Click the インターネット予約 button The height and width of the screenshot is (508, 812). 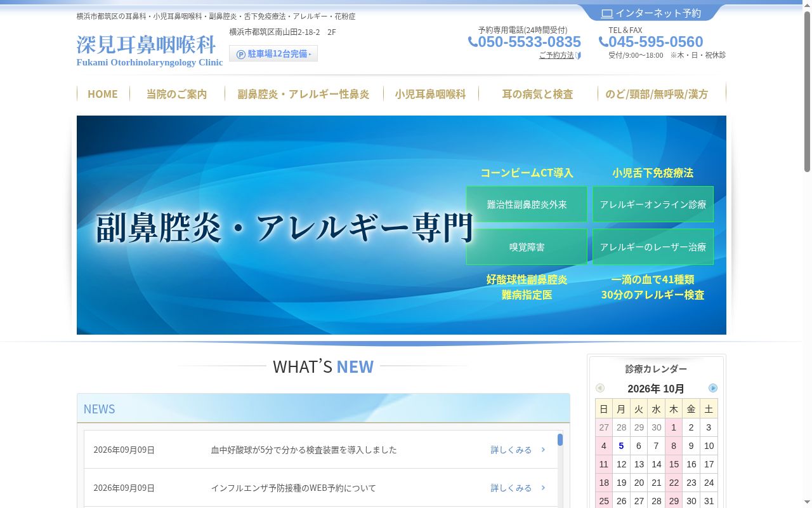[651, 13]
